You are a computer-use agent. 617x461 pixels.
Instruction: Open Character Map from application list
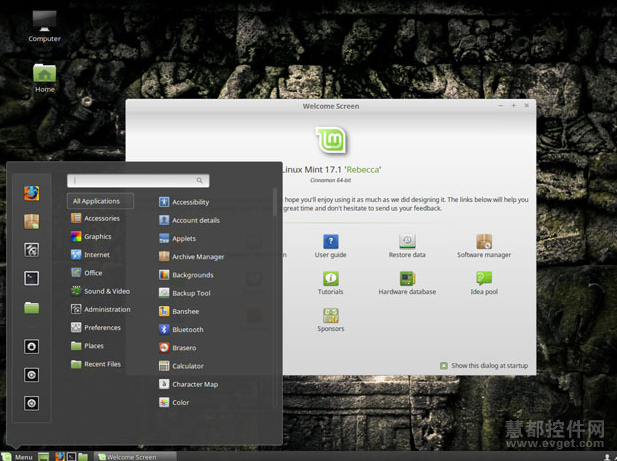188,384
